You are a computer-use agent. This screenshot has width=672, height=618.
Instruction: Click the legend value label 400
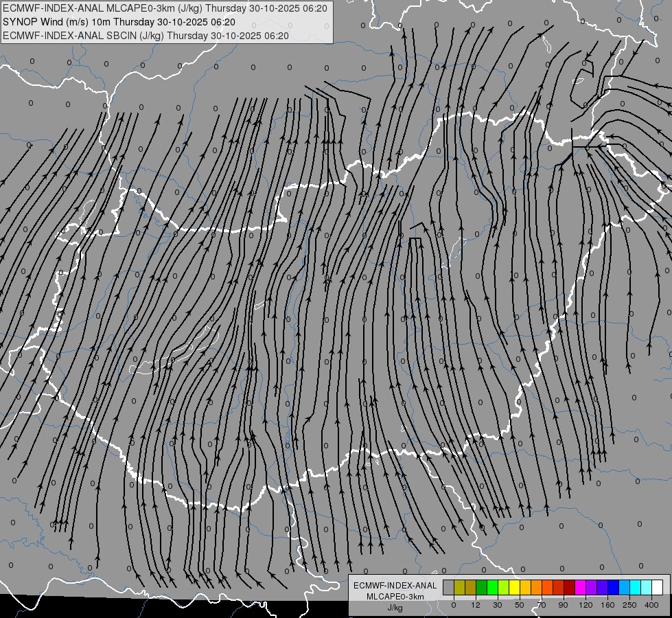coord(651,605)
